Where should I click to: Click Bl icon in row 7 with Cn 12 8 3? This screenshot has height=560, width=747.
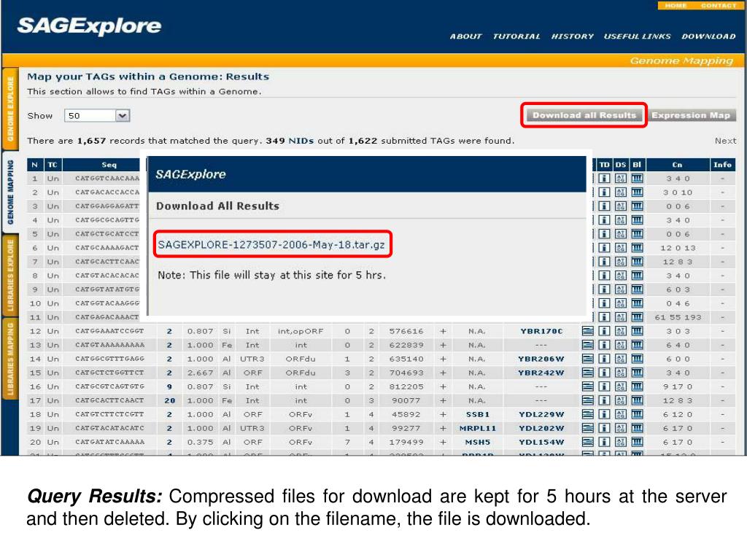637,262
